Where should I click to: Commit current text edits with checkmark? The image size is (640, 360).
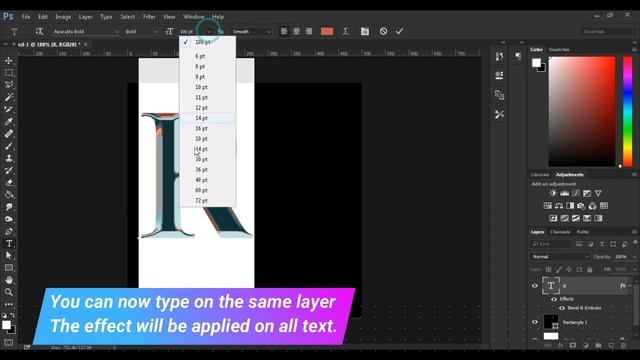tap(400, 31)
